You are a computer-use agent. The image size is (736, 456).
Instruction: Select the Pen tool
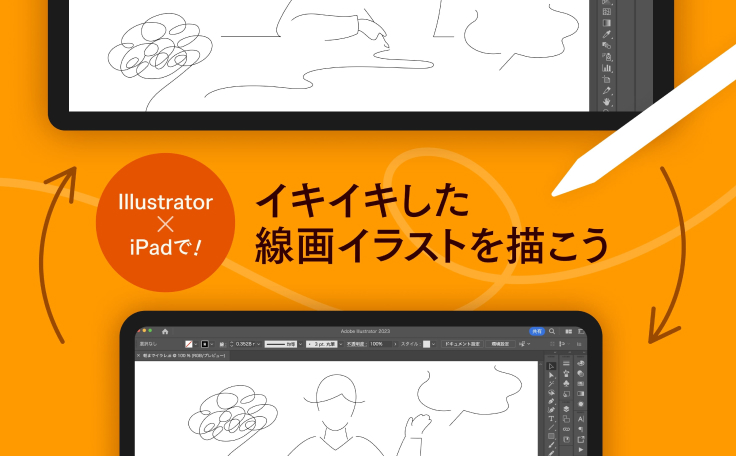pos(552,401)
